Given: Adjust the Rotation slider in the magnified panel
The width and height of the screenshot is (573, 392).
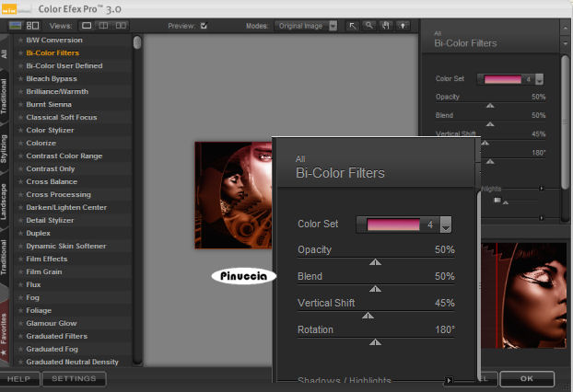Looking at the screenshot, I should pos(375,341).
